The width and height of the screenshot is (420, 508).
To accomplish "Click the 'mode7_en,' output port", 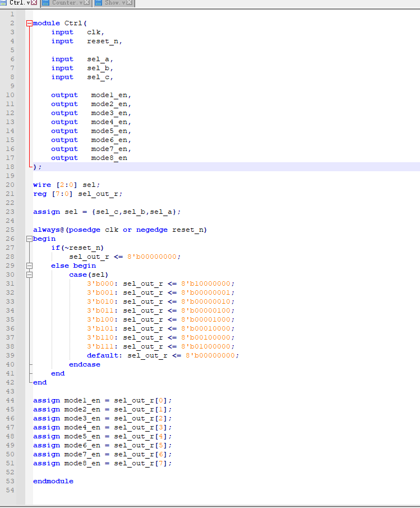I will [111, 149].
